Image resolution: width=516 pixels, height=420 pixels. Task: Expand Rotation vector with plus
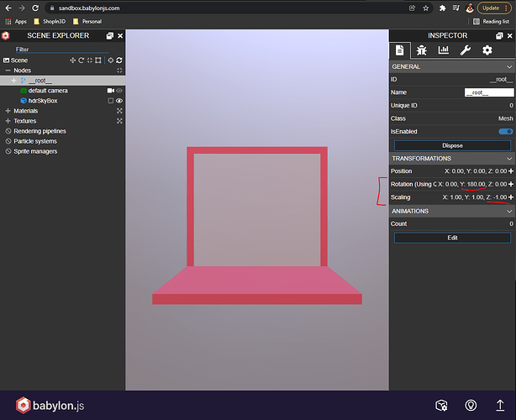click(511, 184)
